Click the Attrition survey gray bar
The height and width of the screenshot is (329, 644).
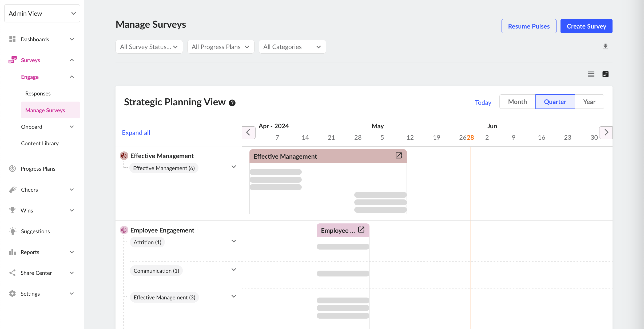click(x=343, y=247)
